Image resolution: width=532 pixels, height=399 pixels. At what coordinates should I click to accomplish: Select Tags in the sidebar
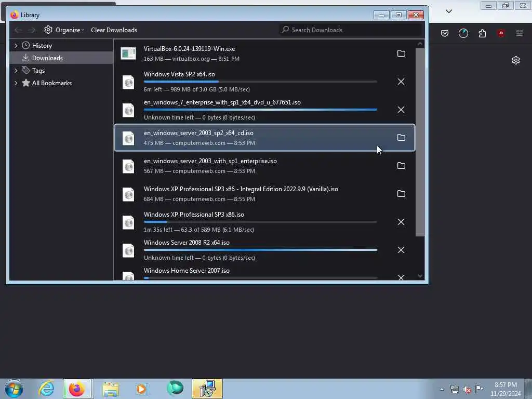(38, 71)
